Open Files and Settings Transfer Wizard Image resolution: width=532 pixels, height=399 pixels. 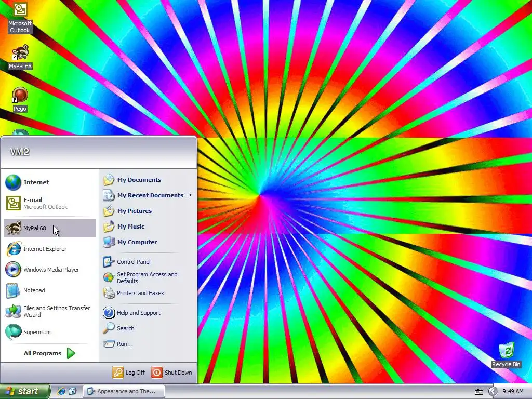50,311
